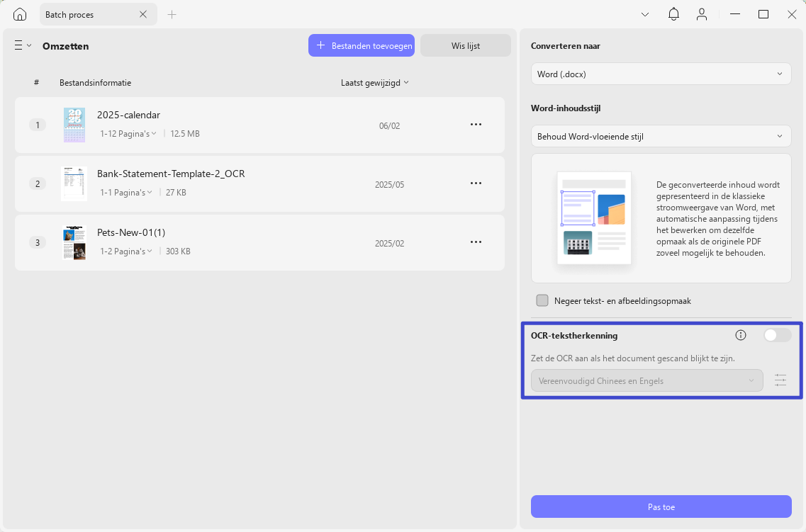Screen dimensions: 806x532
Task: Open more options for 2025-calendar
Action: pyautogui.click(x=476, y=125)
